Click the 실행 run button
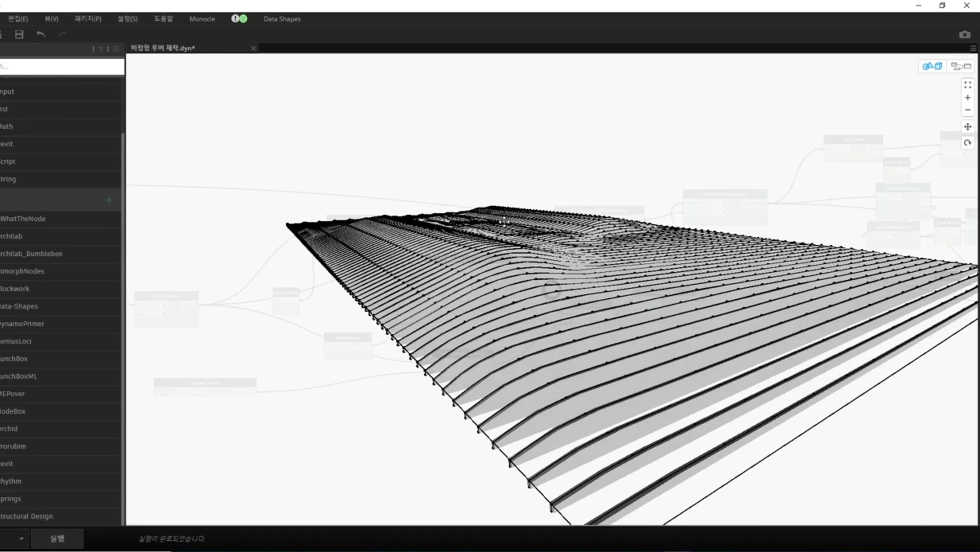 tap(57, 538)
